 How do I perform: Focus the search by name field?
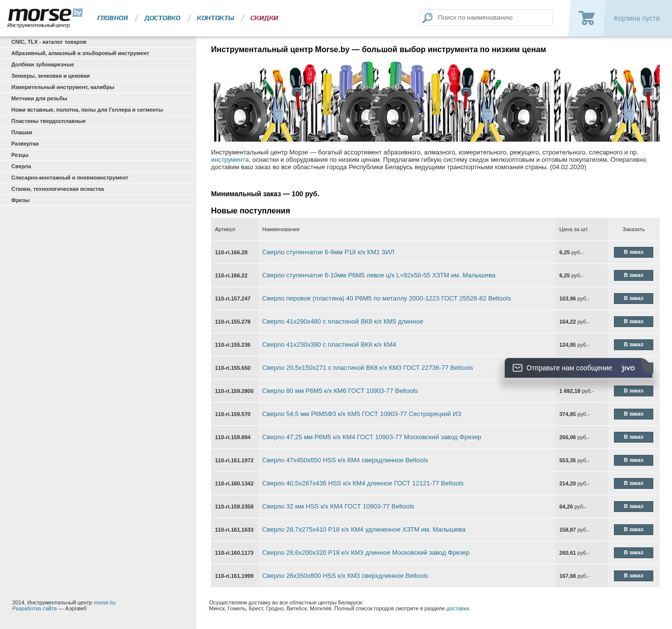(486, 18)
